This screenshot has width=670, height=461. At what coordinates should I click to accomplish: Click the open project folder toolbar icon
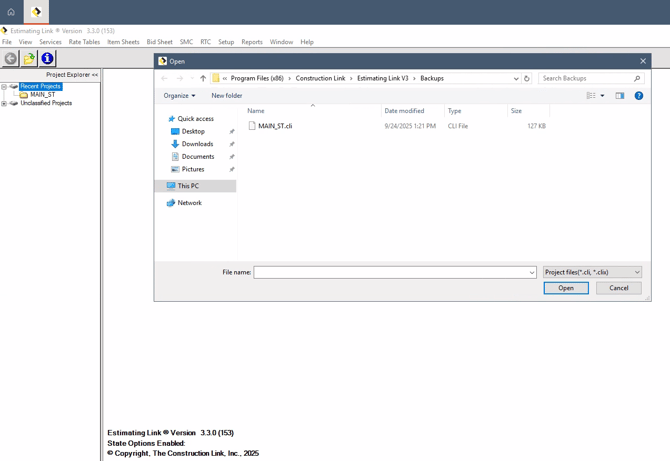click(29, 59)
